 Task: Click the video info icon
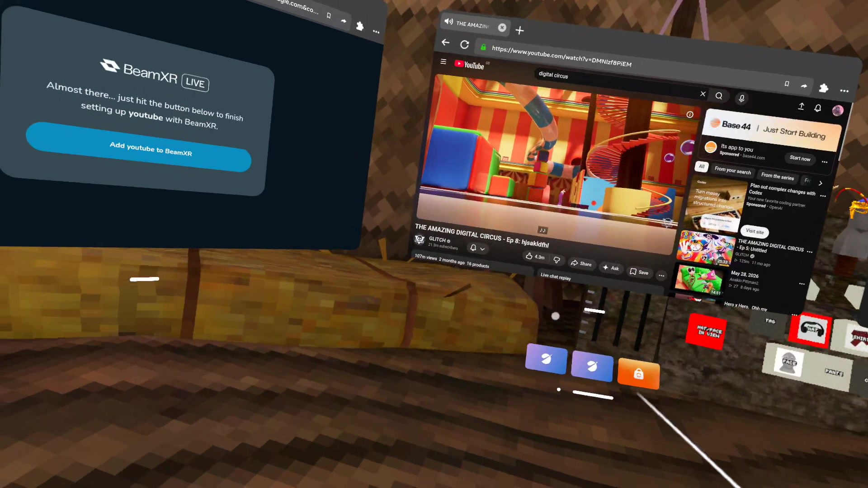click(x=690, y=114)
